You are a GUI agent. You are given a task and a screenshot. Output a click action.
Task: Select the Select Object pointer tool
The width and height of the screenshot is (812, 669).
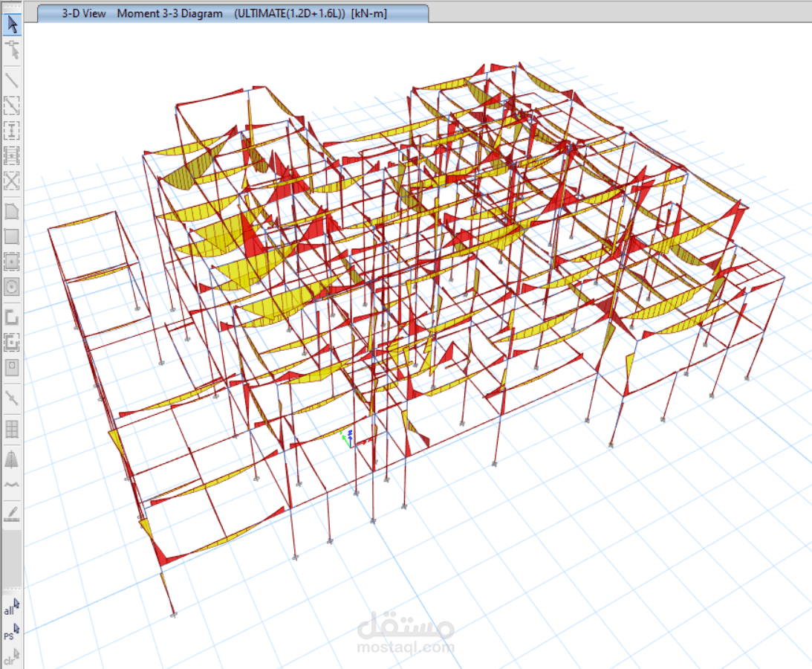[x=12, y=25]
